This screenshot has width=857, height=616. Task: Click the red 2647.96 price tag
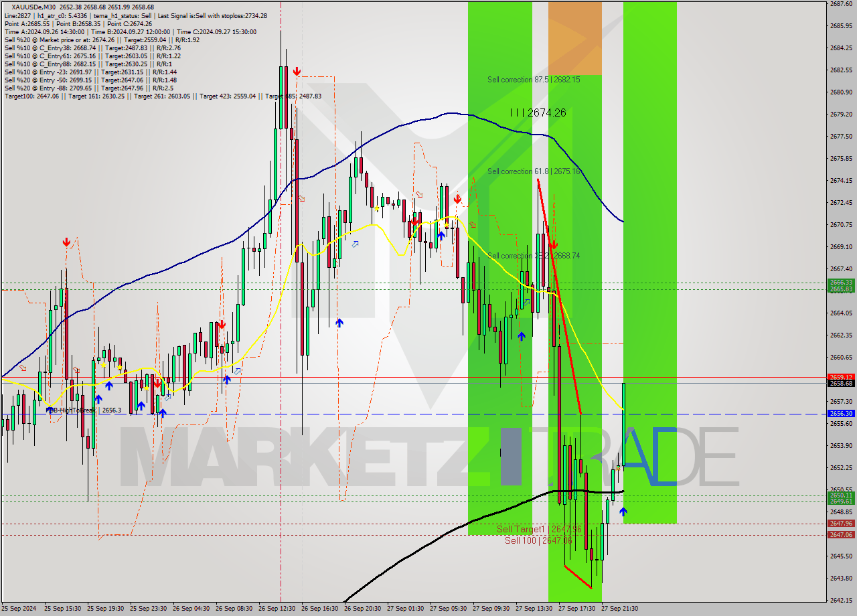841,524
